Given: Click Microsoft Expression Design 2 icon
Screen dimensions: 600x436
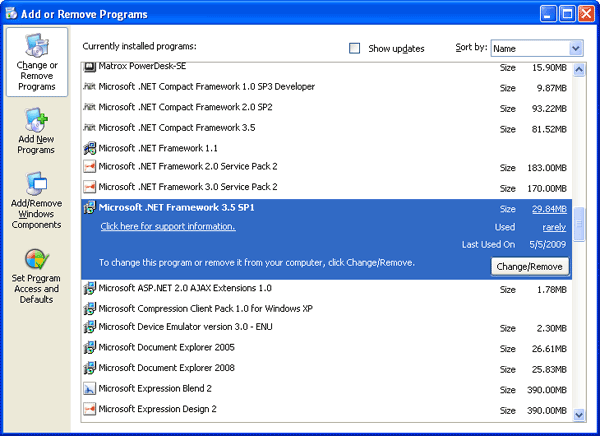Looking at the screenshot, I should (90, 409).
